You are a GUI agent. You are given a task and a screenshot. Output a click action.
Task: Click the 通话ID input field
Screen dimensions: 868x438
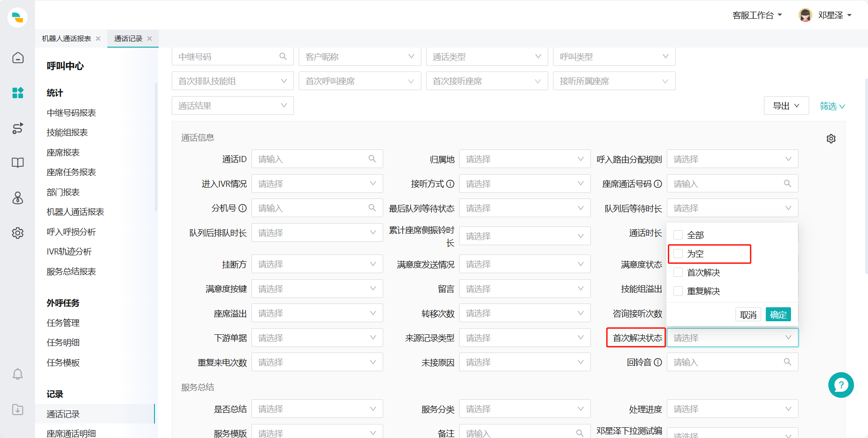tap(317, 159)
